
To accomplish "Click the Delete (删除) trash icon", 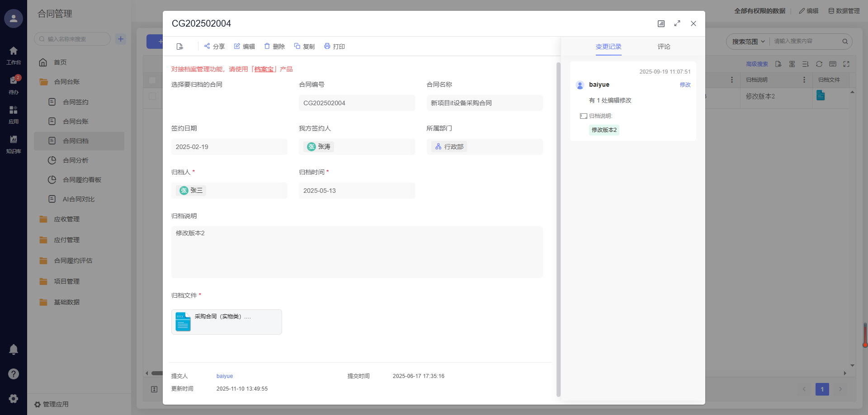I will (267, 46).
